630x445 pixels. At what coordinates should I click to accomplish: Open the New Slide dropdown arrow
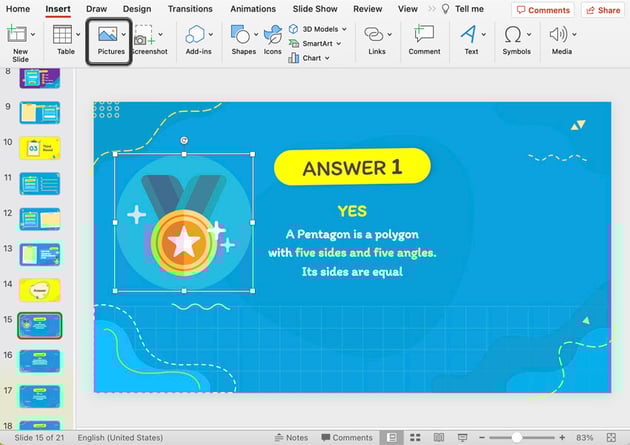click(x=33, y=35)
